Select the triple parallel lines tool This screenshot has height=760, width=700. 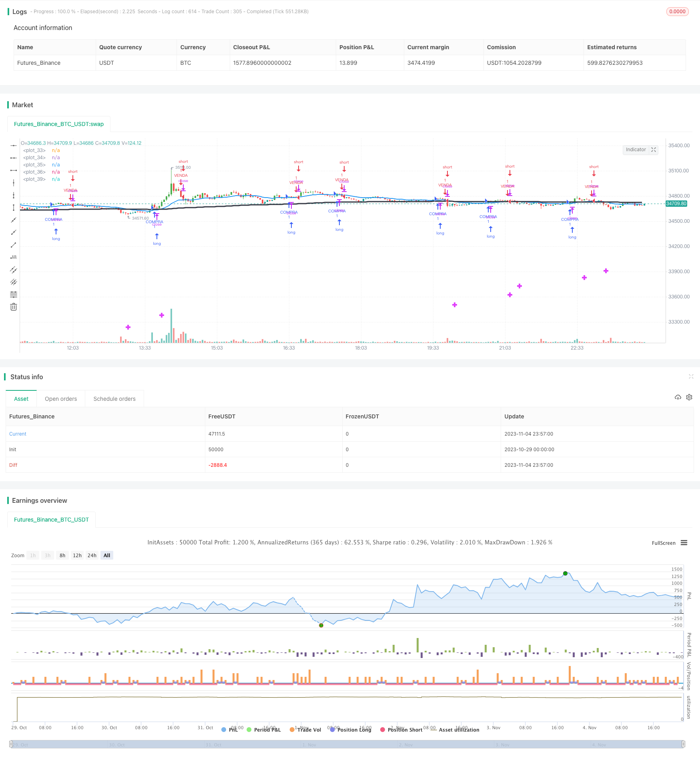tap(14, 282)
